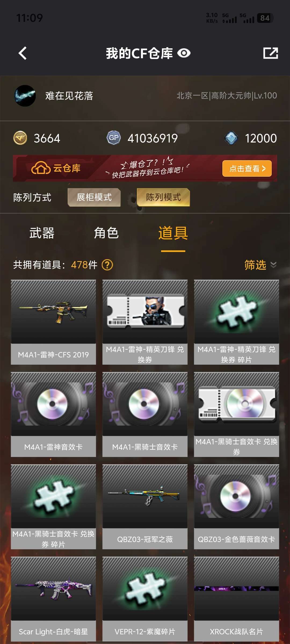Open the help question mark icon

(x=107, y=265)
